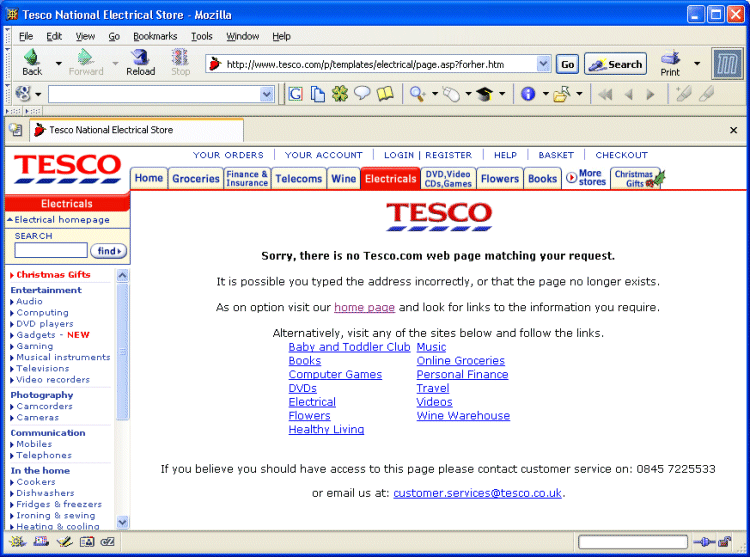The image size is (750, 557).
Task: Open the File menu
Action: coord(26,36)
